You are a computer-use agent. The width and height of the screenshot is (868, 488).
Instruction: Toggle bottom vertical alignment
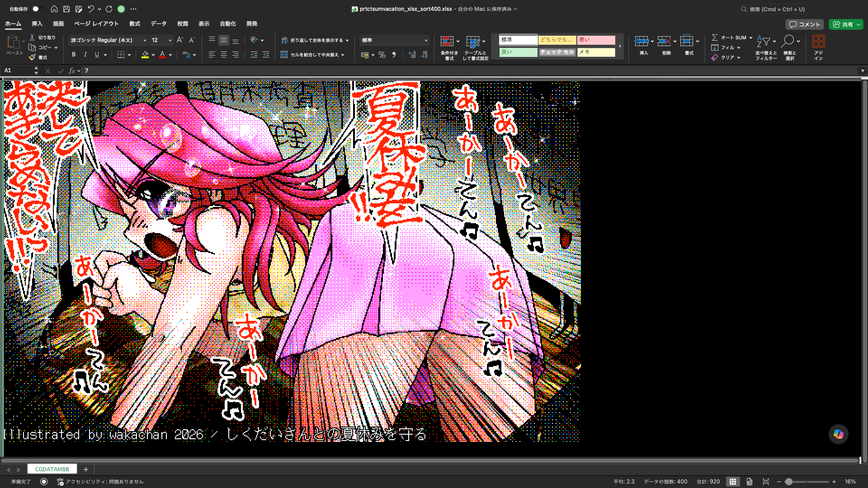236,40
